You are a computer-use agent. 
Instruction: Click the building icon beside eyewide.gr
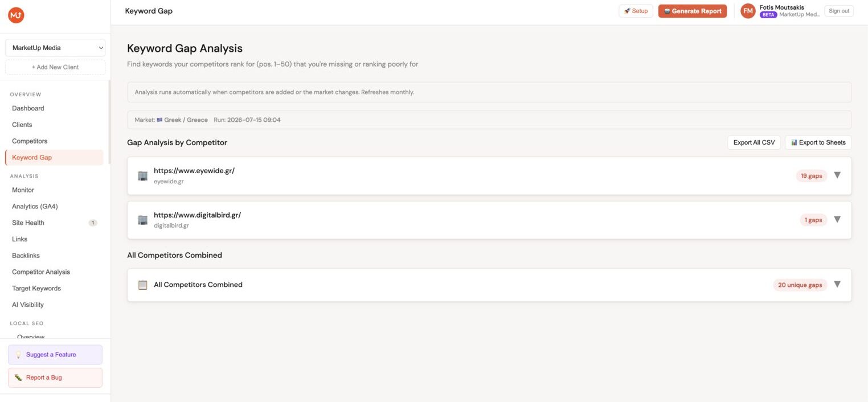pyautogui.click(x=143, y=176)
